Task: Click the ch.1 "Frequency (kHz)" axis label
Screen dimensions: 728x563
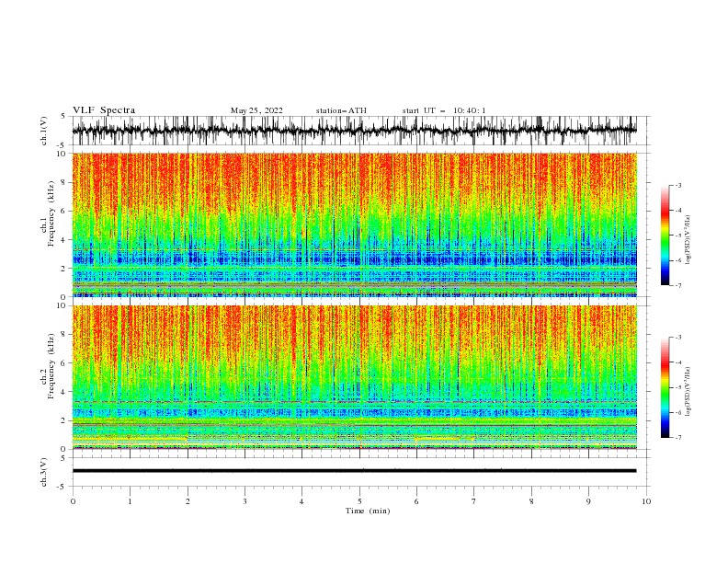Action: coord(51,214)
